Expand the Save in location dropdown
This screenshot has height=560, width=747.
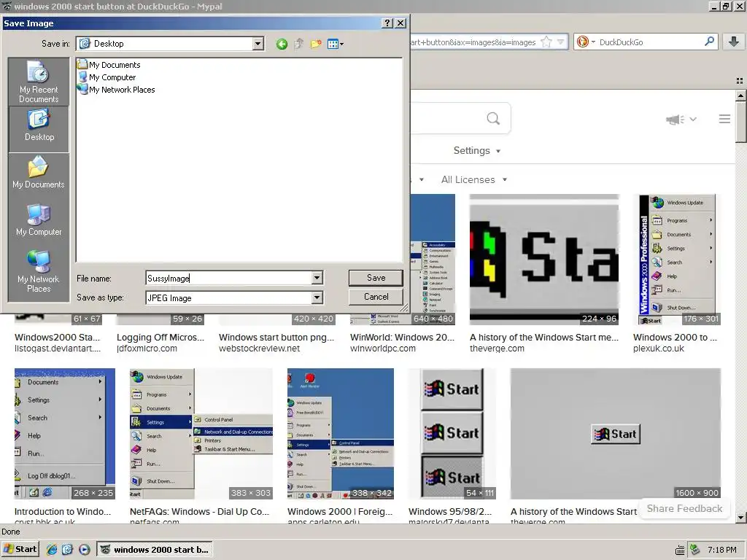point(258,44)
